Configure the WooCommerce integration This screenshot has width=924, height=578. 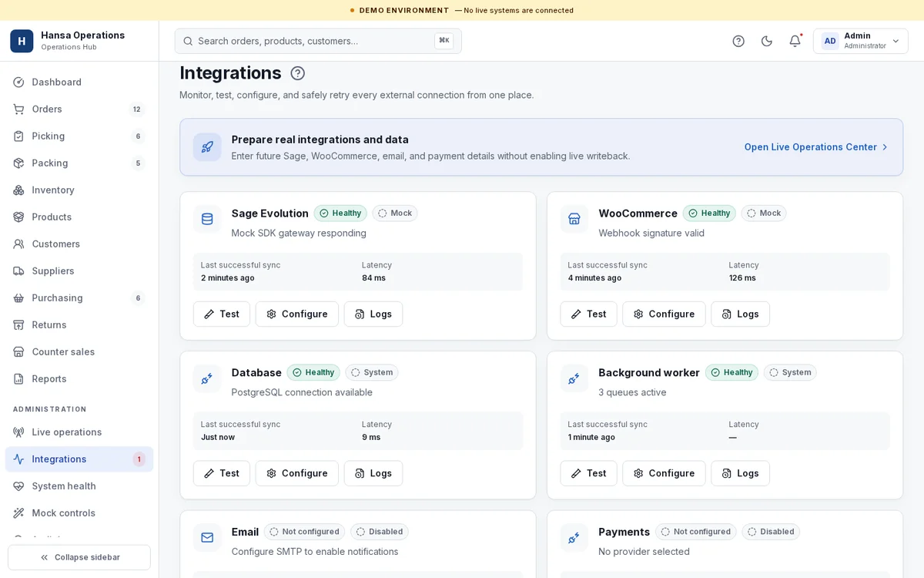point(664,314)
